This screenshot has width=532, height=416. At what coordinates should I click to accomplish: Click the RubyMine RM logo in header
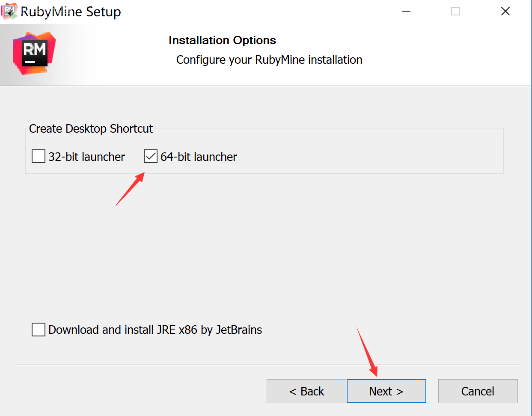pos(35,53)
